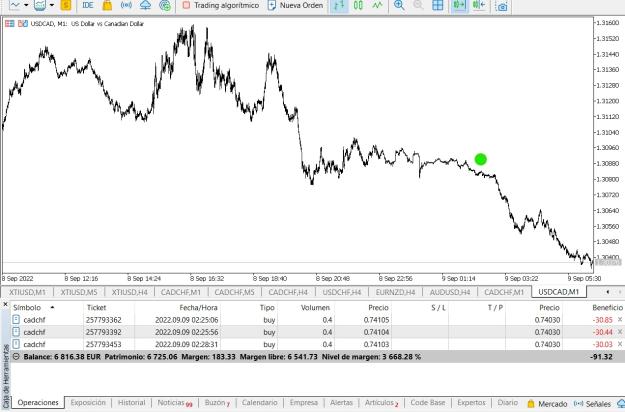Open Señales in the bottom bar
The width and height of the screenshot is (625, 412).
pyautogui.click(x=593, y=404)
